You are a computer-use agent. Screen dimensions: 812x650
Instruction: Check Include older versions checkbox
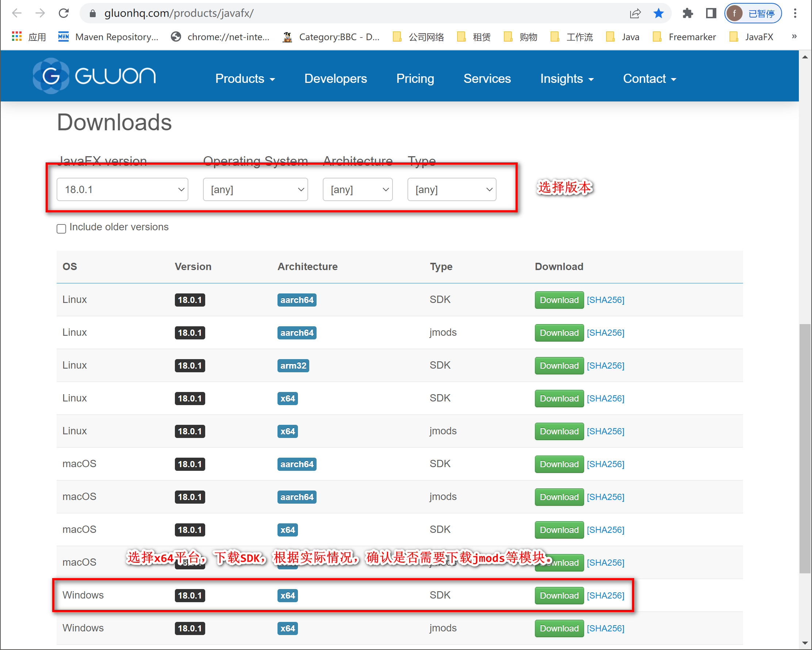coord(61,228)
